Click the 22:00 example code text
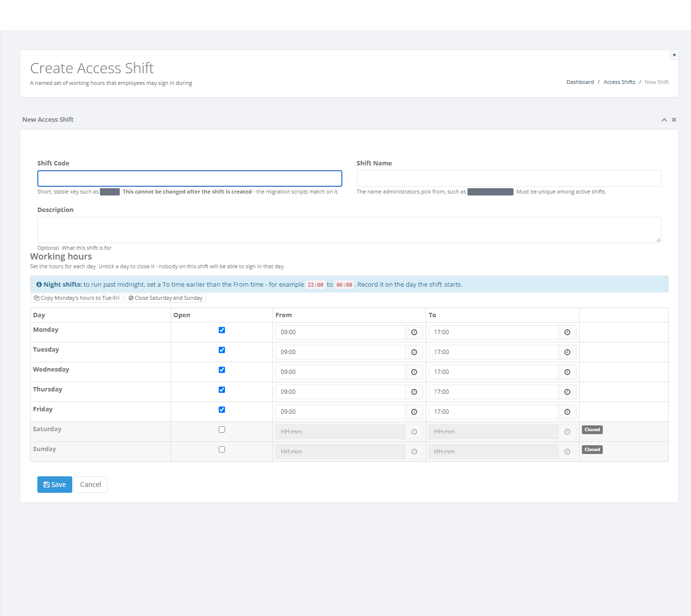Viewport: 691px width, 616px height. (x=316, y=285)
